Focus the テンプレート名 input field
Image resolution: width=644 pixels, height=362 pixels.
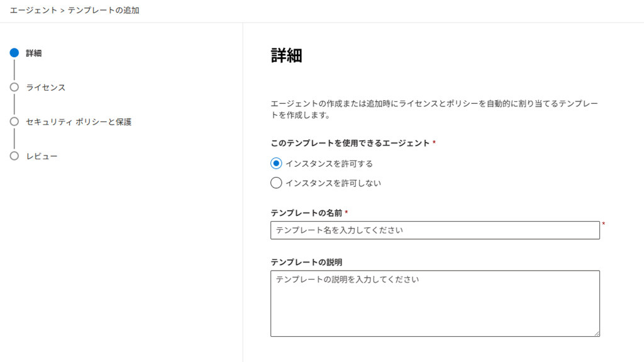(x=435, y=230)
